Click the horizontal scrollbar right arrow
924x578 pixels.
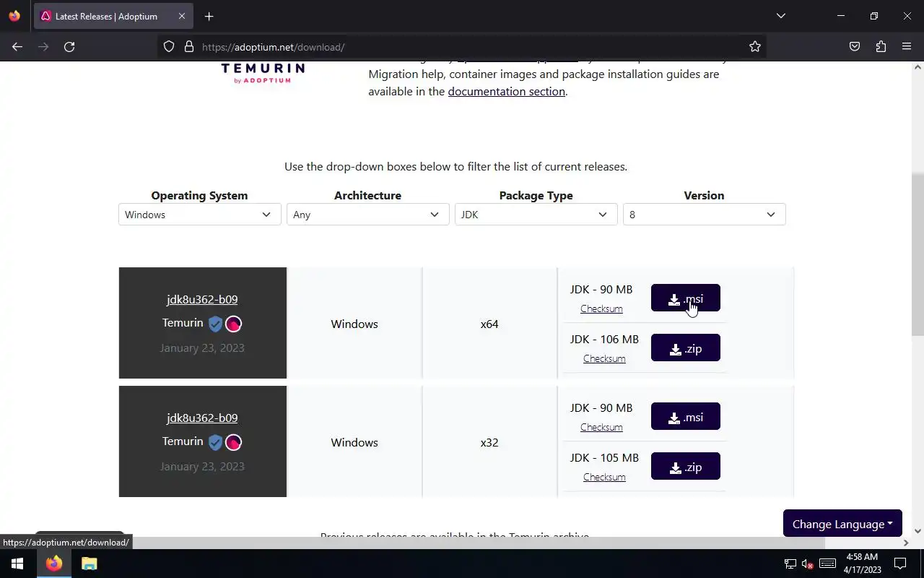[x=905, y=543]
